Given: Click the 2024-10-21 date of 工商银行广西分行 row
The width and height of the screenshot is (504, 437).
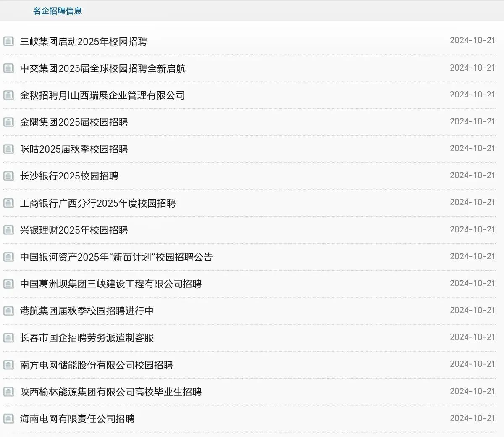Looking at the screenshot, I should coord(472,202).
